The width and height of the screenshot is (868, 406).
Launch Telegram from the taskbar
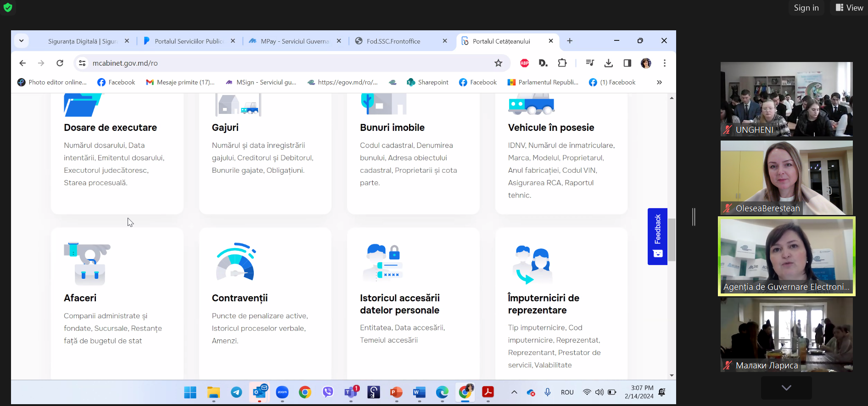pyautogui.click(x=236, y=392)
